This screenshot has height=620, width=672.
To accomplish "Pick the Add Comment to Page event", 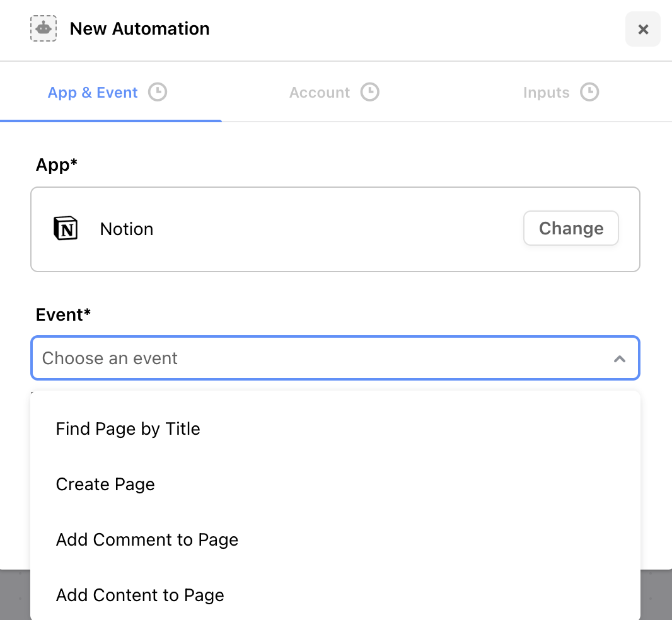I will pos(335,540).
